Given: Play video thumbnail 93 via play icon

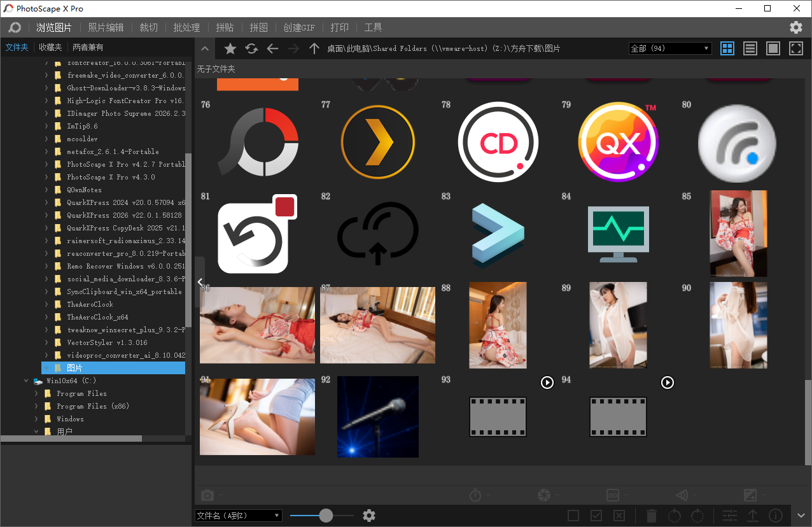Looking at the screenshot, I should pos(547,383).
